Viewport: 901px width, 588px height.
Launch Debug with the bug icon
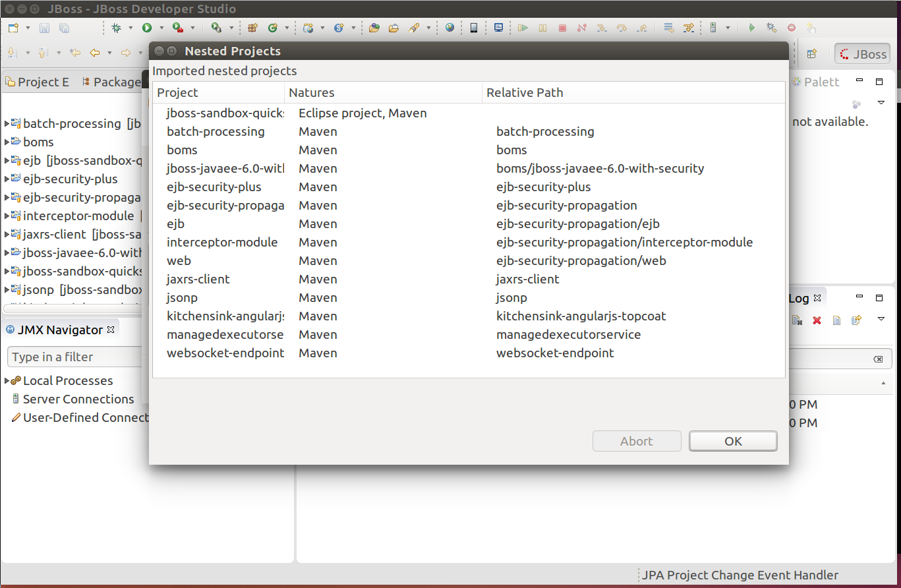pyautogui.click(x=117, y=28)
